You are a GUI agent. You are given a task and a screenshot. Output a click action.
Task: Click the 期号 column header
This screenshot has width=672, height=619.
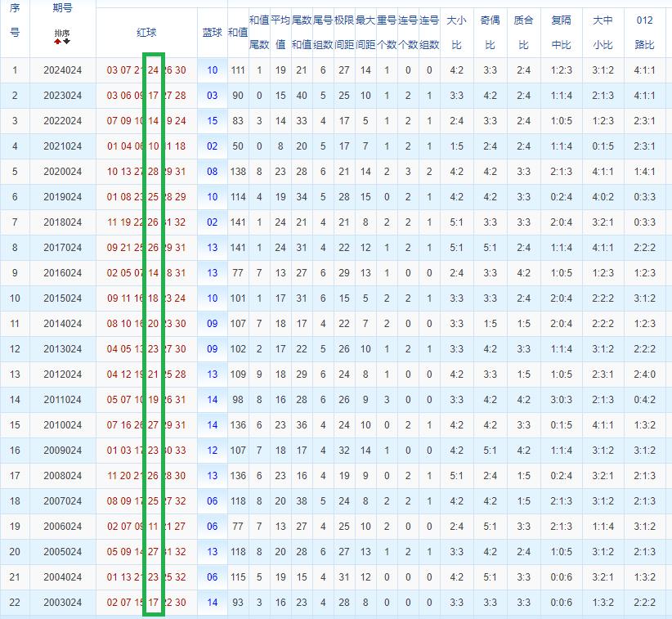tap(62, 9)
